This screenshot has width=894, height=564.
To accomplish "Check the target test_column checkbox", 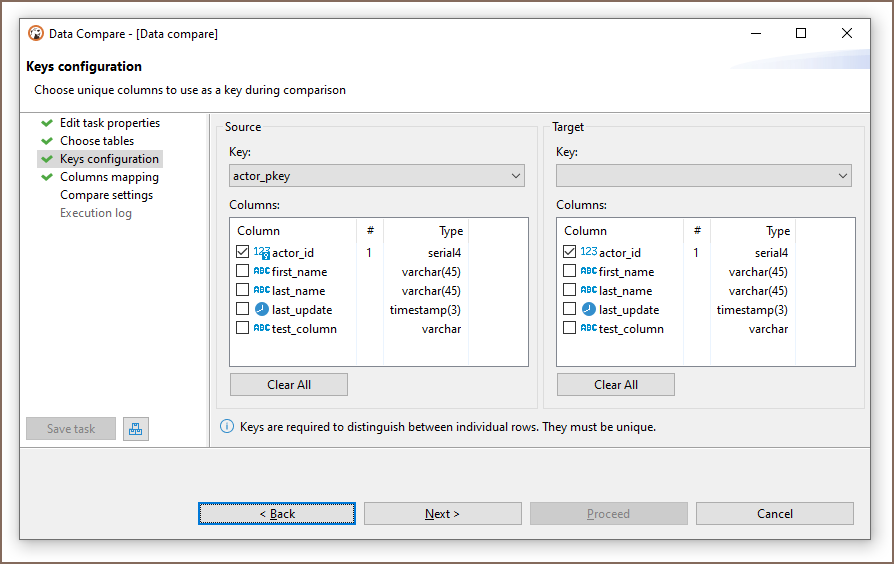I will tap(570, 329).
